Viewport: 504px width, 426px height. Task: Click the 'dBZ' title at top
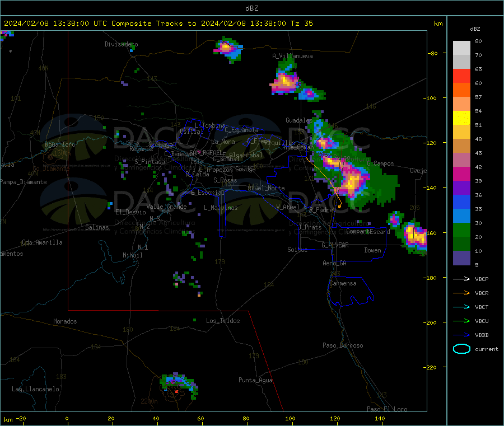[251, 8]
